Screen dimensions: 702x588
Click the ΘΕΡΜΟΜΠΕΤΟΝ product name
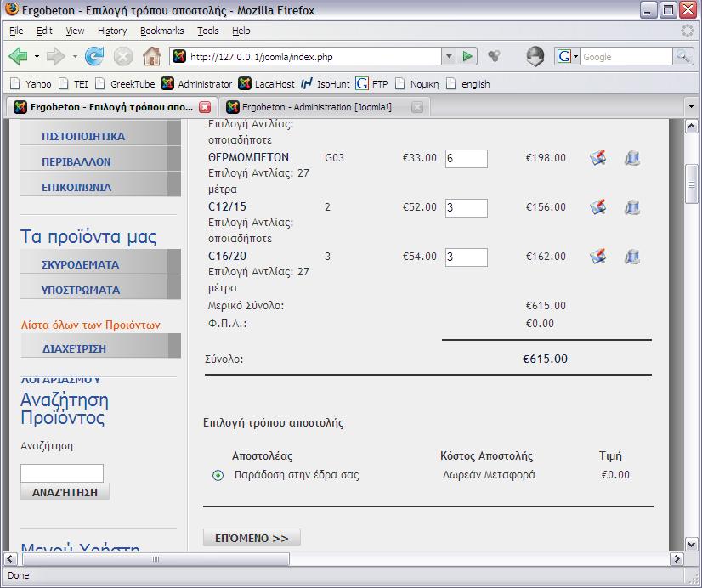coord(248,157)
